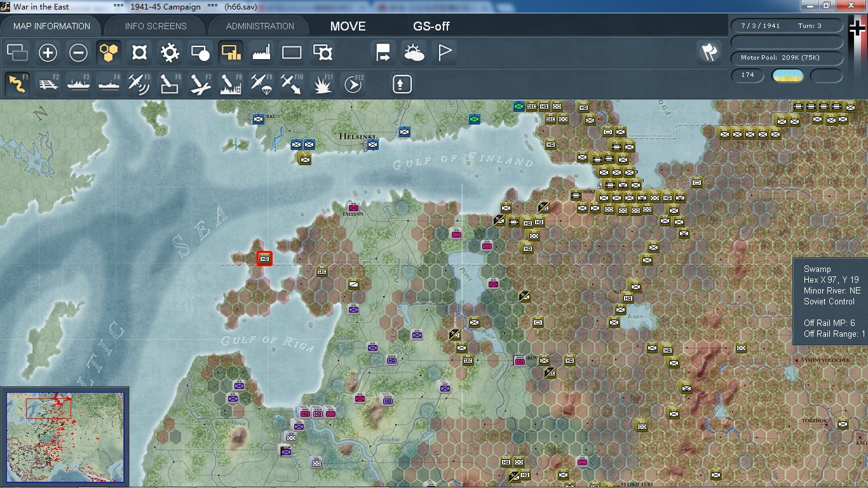Screen dimensions: 868x488
Task: Click the German cross flag emblem
Action: (x=857, y=28)
